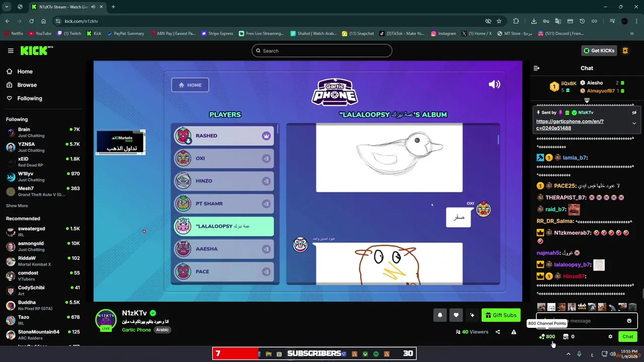This screenshot has width=644, height=362.
Task: Click the report warning triangle icon
Action: pyautogui.click(x=514, y=332)
